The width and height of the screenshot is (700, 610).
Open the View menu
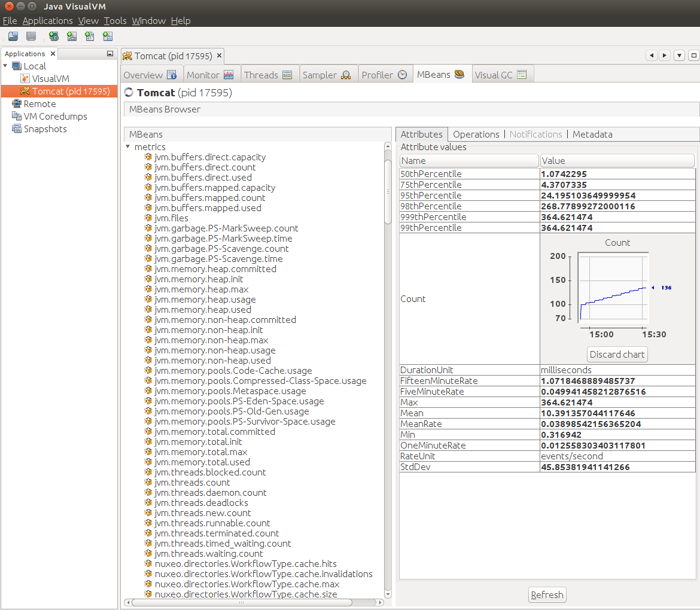89,20
